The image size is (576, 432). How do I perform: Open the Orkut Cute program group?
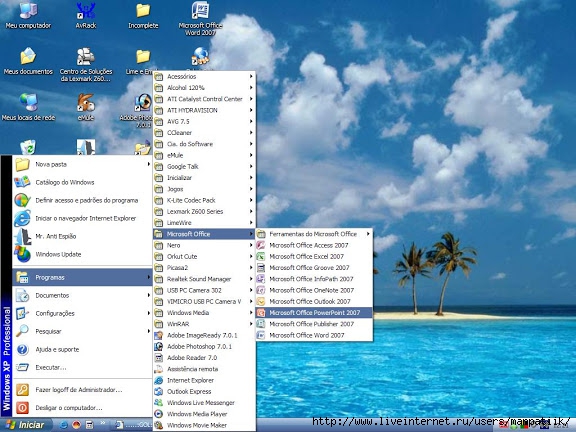click(x=204, y=256)
